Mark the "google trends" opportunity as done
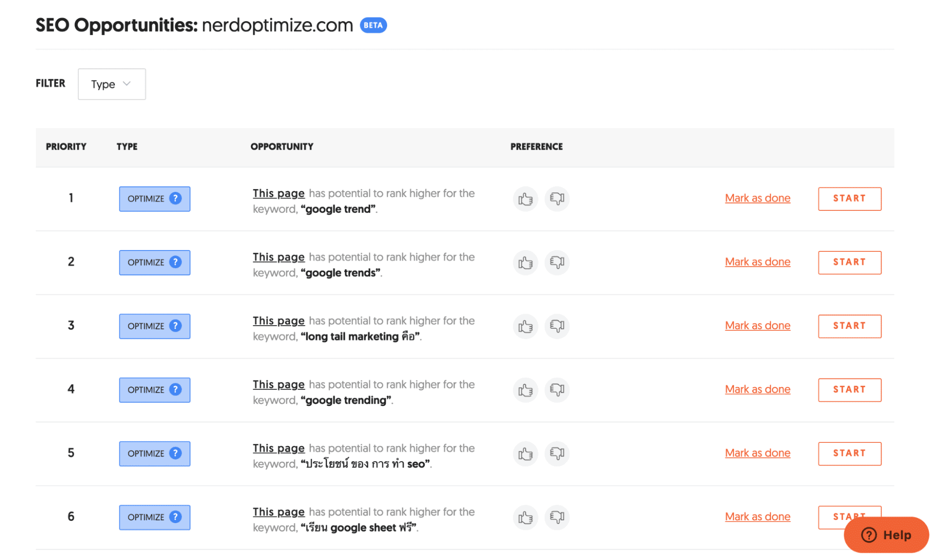 [757, 261]
